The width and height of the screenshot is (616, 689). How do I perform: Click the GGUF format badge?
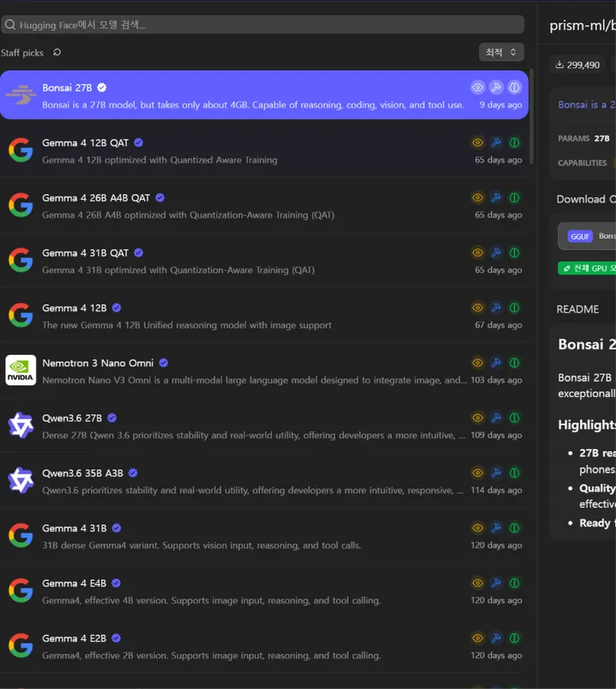580,236
